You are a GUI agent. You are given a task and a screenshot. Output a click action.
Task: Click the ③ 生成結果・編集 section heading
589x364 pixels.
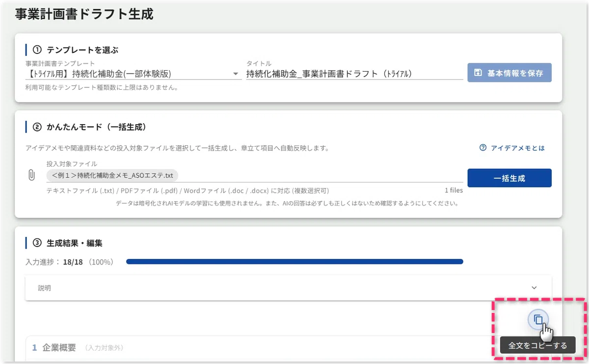tap(68, 243)
